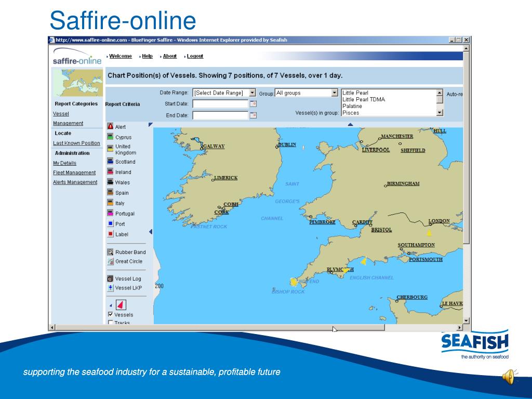
Task: Collapse legend panel with left arrow
Action: point(151,232)
